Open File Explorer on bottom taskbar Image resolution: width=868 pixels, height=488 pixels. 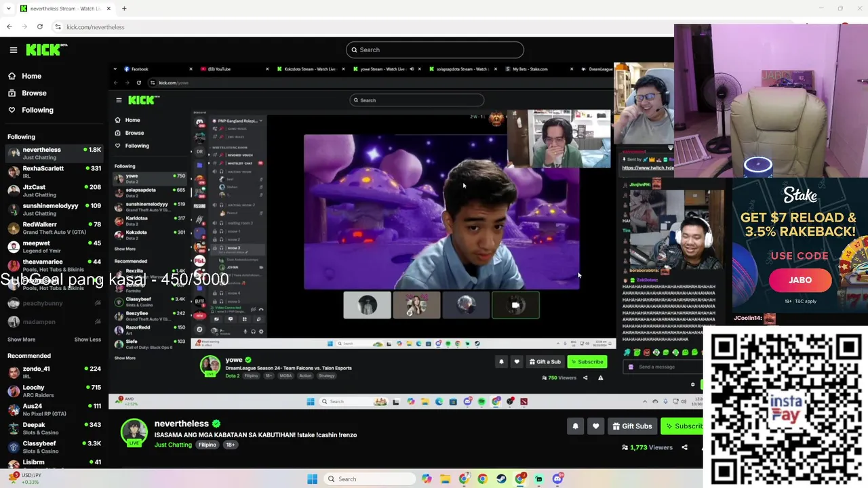pos(446,479)
